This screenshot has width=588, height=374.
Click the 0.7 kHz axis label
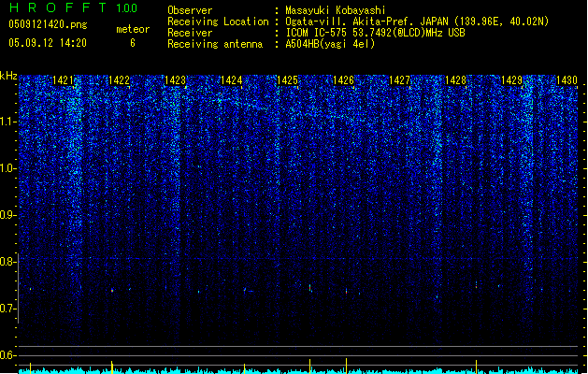[7, 309]
